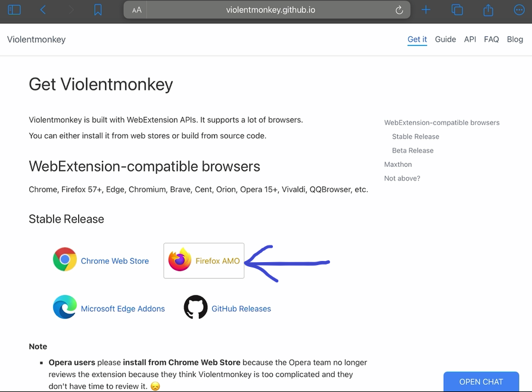Open the more options ellipsis menu

point(519,10)
